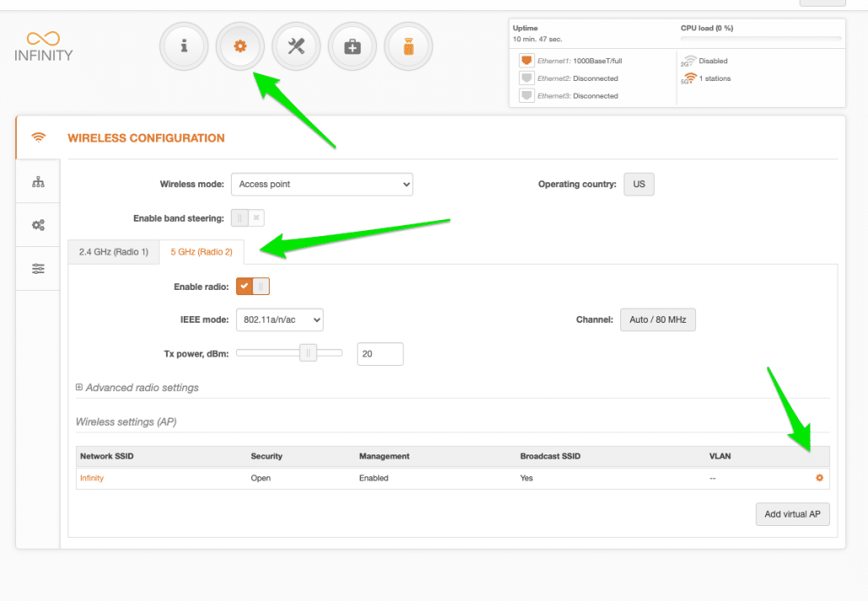The image size is (868, 601).
Task: Select the 5 GHz (Radio 2) tab
Action: tap(201, 252)
